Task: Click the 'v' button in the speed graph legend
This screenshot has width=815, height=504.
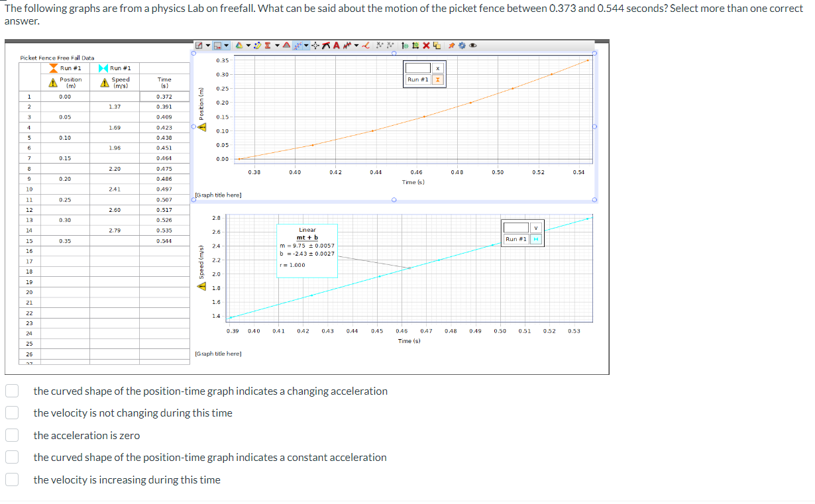Action: tap(535, 227)
